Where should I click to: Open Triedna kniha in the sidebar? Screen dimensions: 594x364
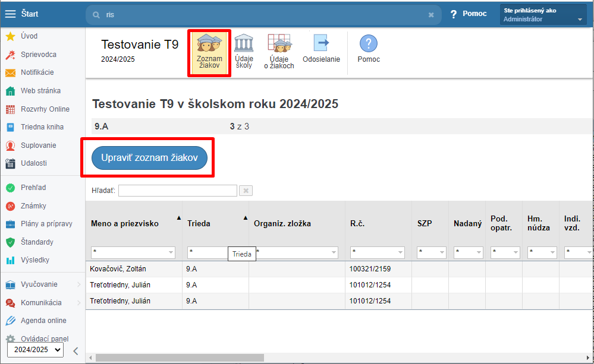(42, 127)
